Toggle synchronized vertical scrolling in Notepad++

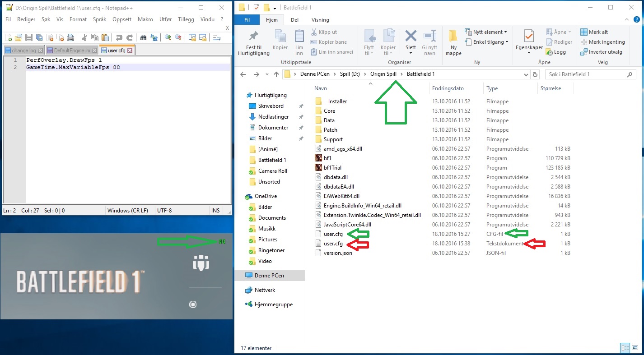point(192,37)
